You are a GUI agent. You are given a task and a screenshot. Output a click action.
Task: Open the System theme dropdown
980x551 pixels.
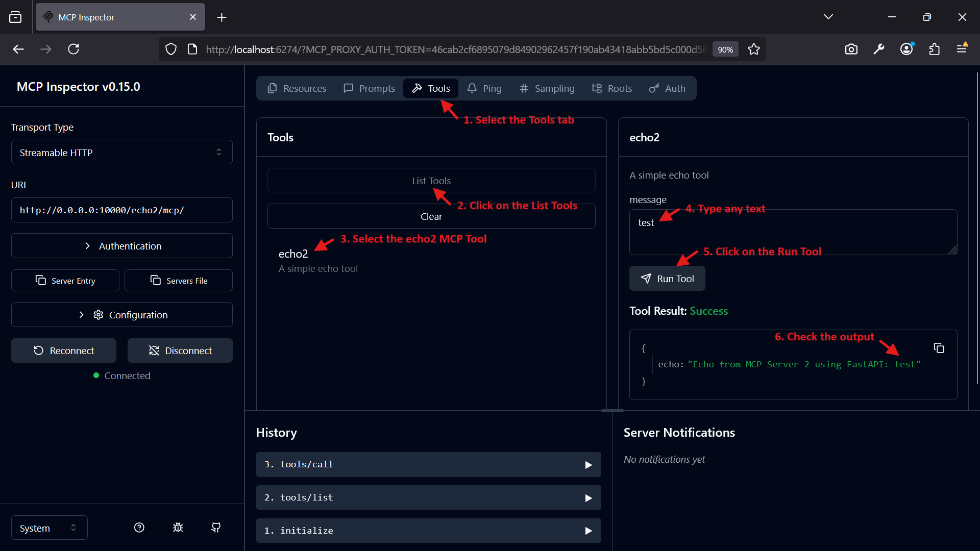tap(50, 528)
